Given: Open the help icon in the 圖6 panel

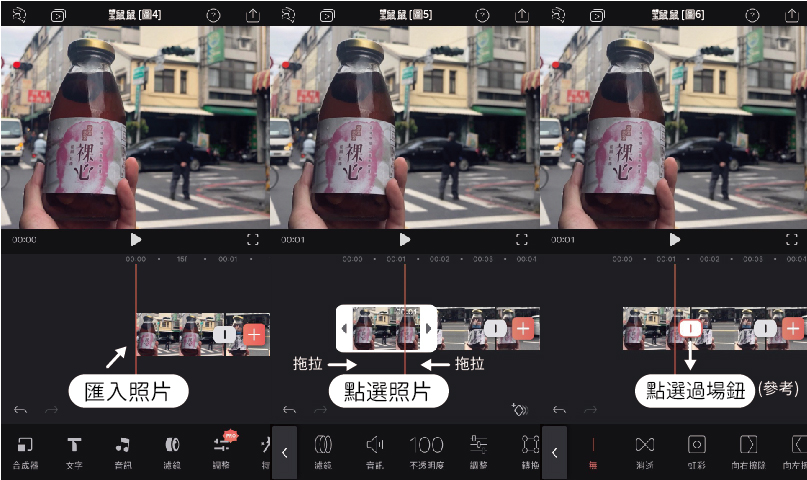Looking at the screenshot, I should [752, 15].
